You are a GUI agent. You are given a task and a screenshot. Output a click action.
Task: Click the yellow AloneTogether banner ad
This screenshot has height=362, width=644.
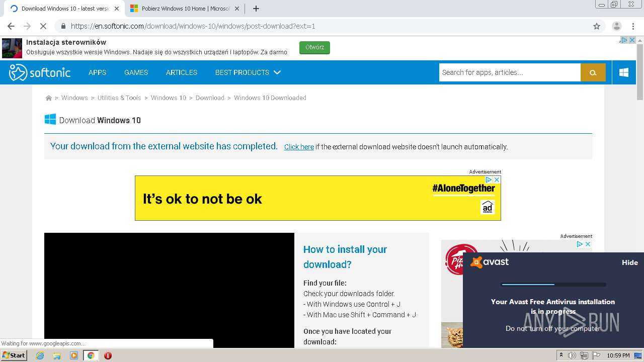coord(318,198)
